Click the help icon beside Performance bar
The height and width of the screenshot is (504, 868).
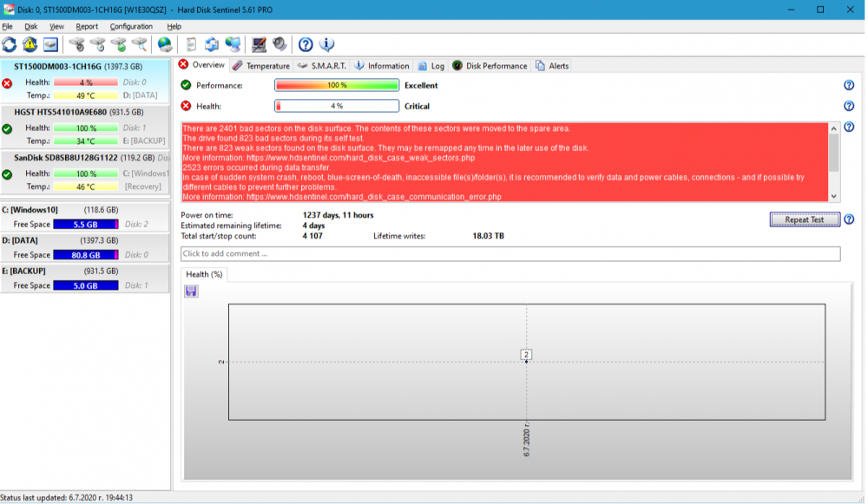pyautogui.click(x=849, y=85)
